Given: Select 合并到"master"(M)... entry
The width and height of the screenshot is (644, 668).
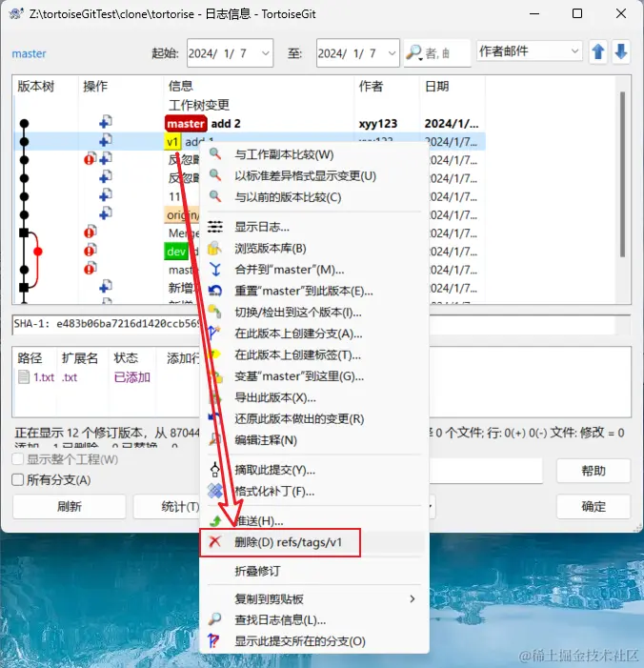Looking at the screenshot, I should pos(314,270).
